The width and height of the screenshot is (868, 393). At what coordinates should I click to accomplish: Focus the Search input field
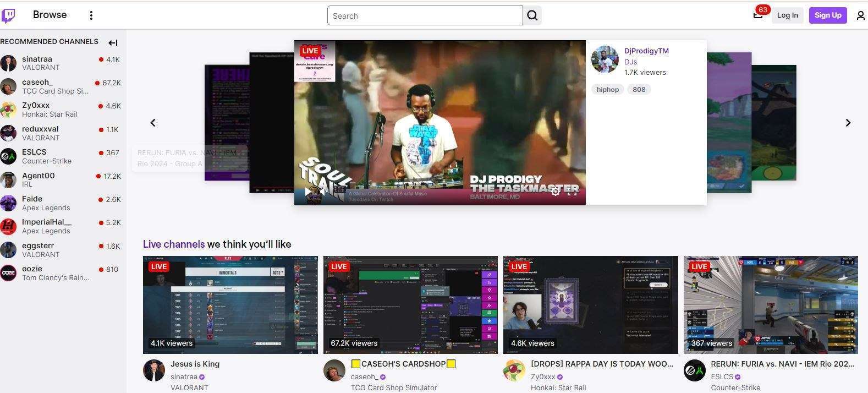[425, 15]
